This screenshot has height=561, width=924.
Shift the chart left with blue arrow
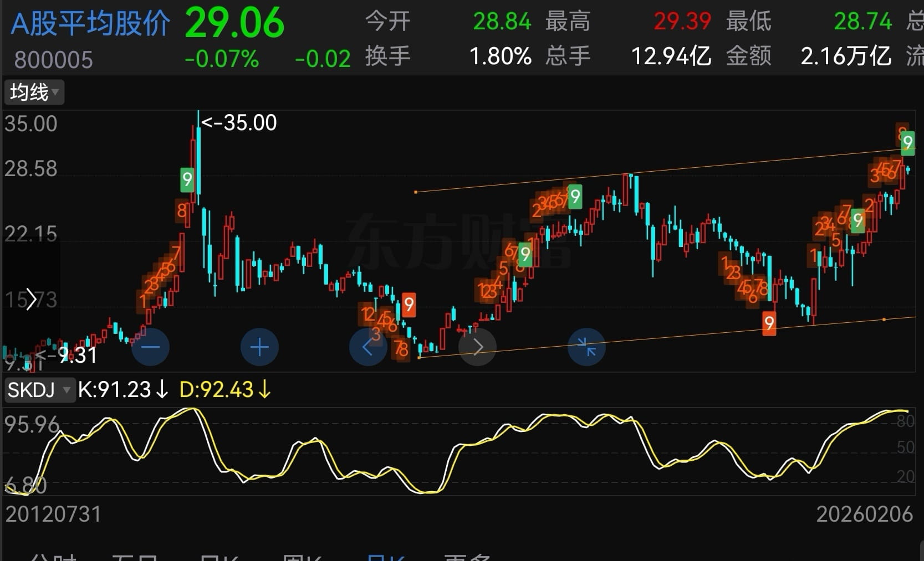367,347
